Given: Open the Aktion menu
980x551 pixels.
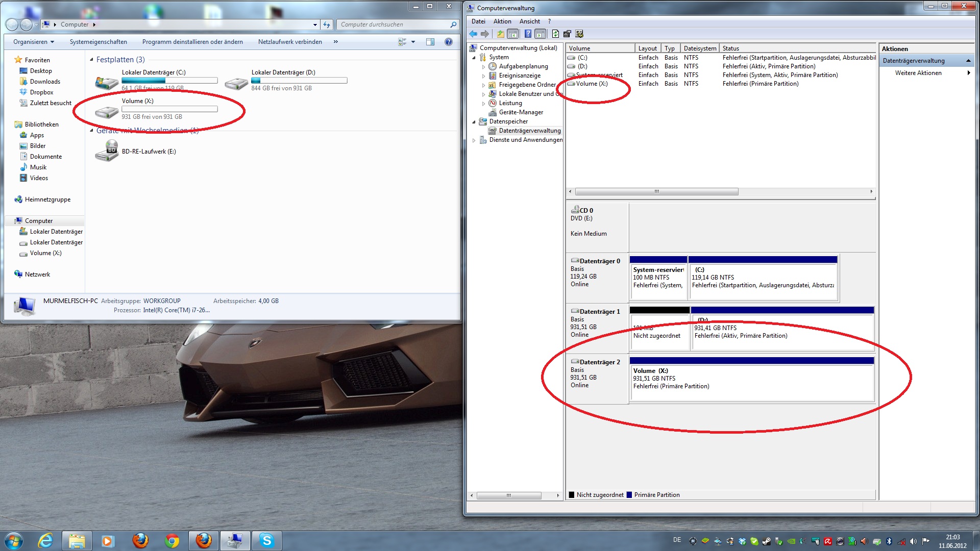Looking at the screenshot, I should pos(502,21).
